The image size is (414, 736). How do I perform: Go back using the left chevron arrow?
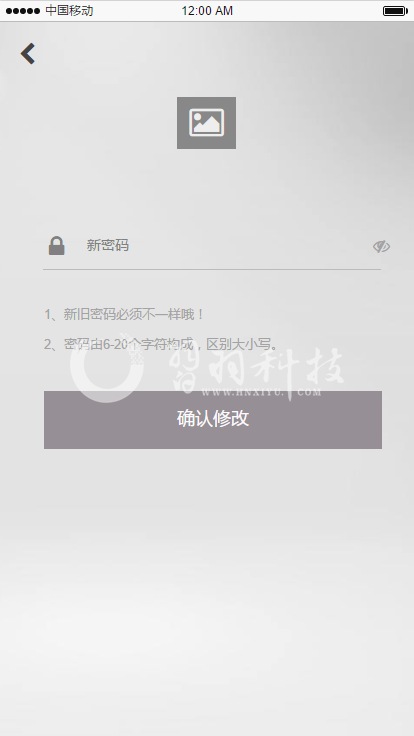pos(28,53)
